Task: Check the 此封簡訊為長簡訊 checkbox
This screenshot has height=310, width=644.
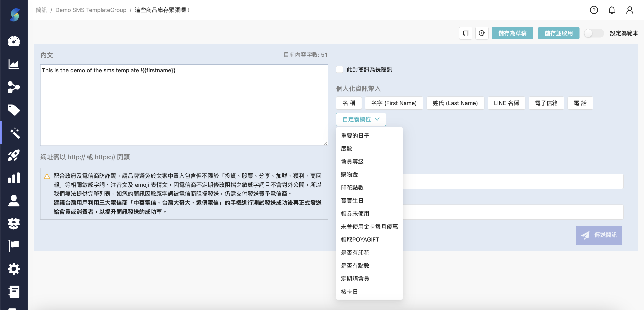Action: [x=339, y=70]
